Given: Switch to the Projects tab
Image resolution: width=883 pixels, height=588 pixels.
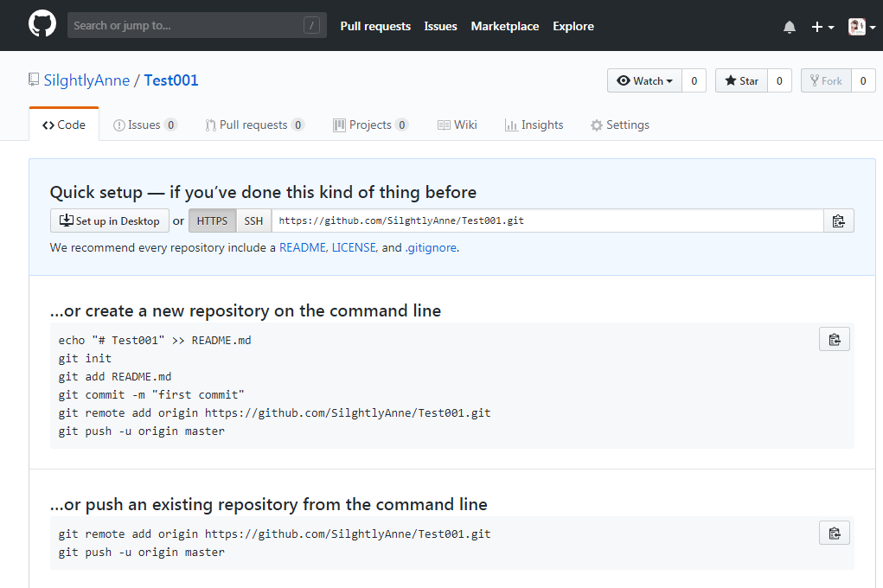Looking at the screenshot, I should coord(370,125).
